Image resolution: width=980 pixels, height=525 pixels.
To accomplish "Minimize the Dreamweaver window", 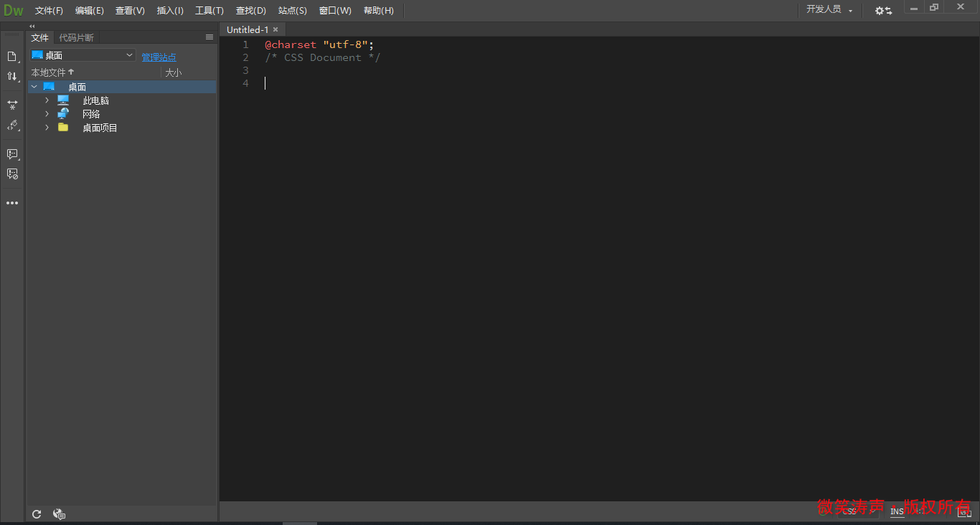I will click(x=913, y=7).
